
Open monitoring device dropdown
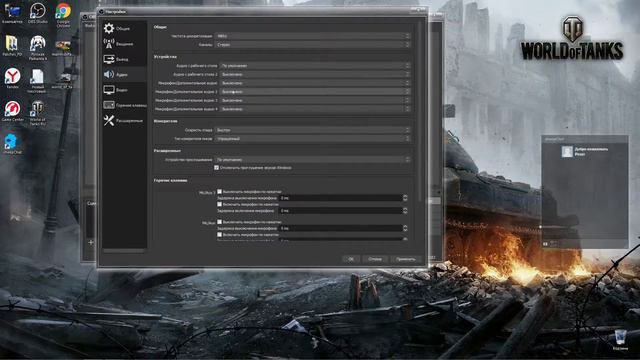312,160
